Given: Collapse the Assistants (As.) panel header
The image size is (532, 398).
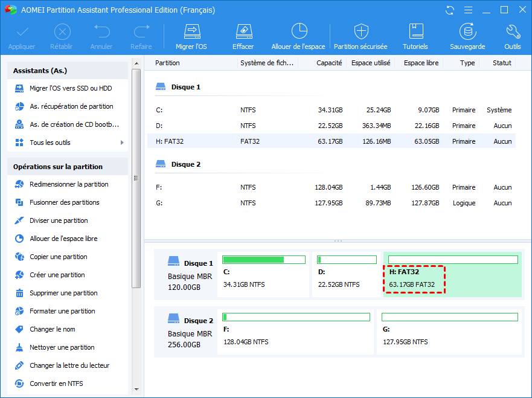Looking at the screenshot, I should point(68,71).
